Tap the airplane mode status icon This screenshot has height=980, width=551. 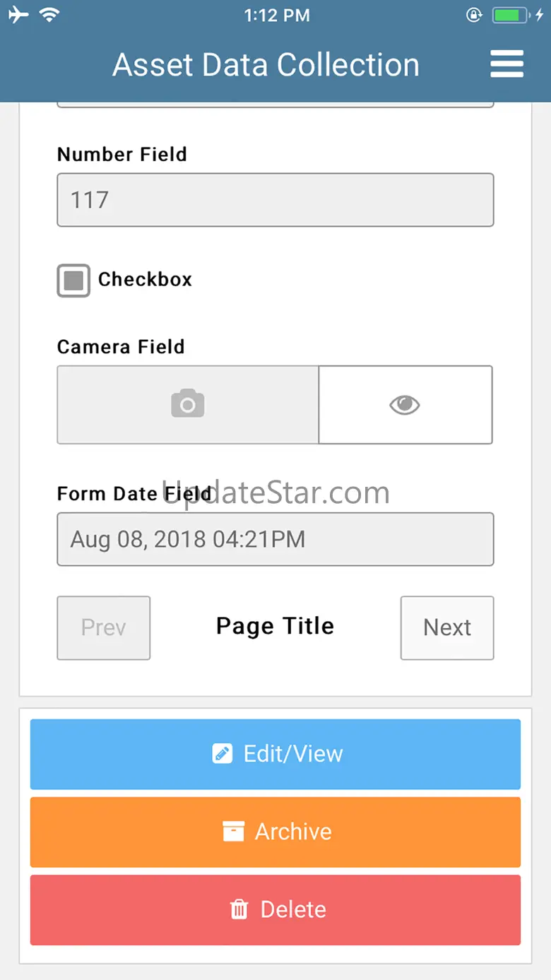19,16
